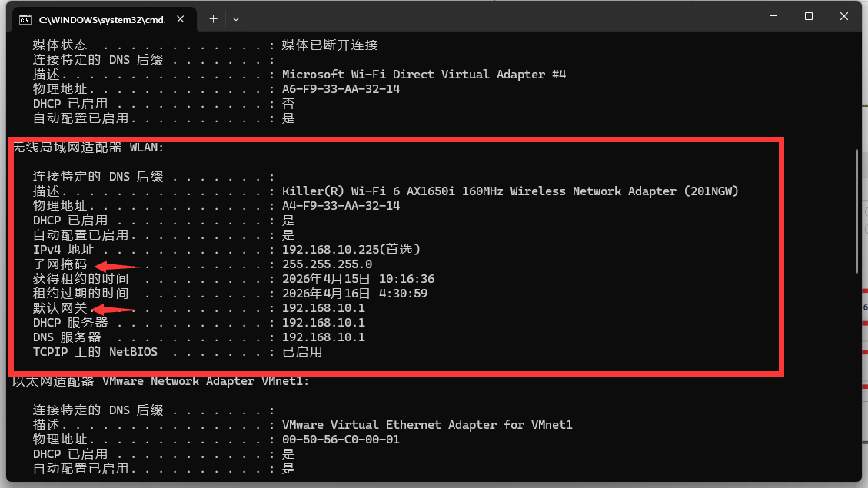Open a new terminal tab with plus
Viewport: 868px width, 488px height.
point(213,19)
